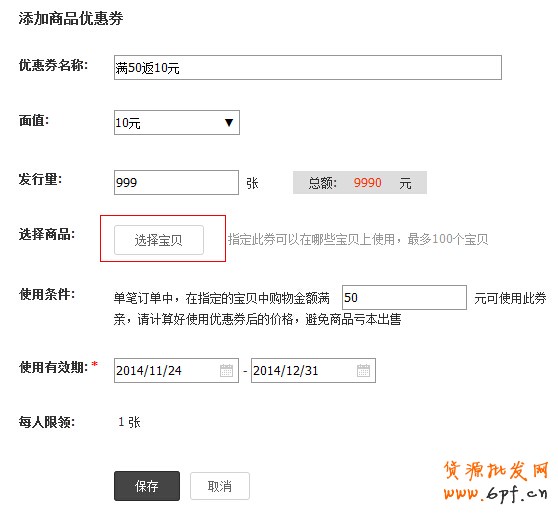
Task: Click the 亲，请计算好 pricing reminder text
Action: (257, 319)
